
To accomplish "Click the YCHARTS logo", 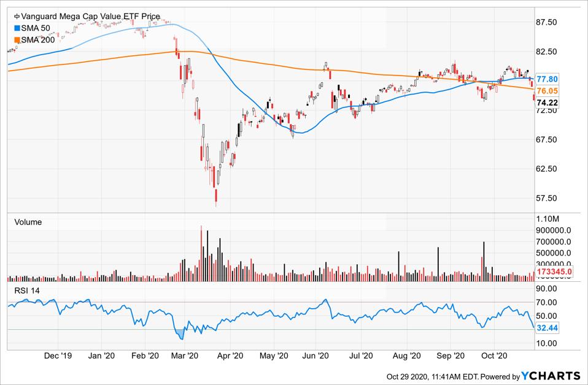I will click(551, 375).
